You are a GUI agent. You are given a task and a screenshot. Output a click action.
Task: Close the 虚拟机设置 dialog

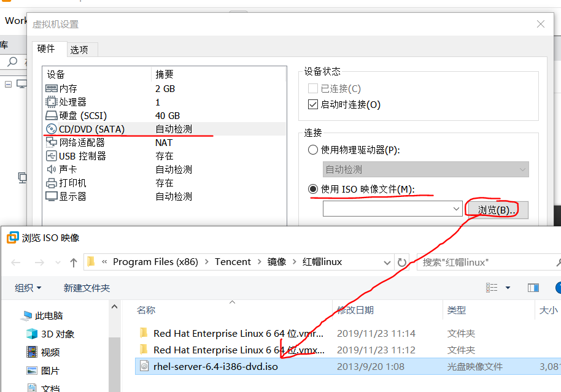click(541, 24)
